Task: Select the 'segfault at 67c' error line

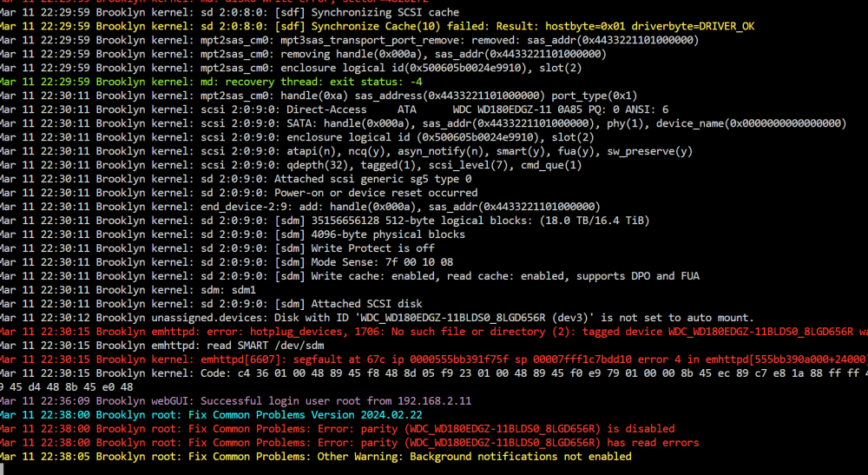Action: [434, 359]
